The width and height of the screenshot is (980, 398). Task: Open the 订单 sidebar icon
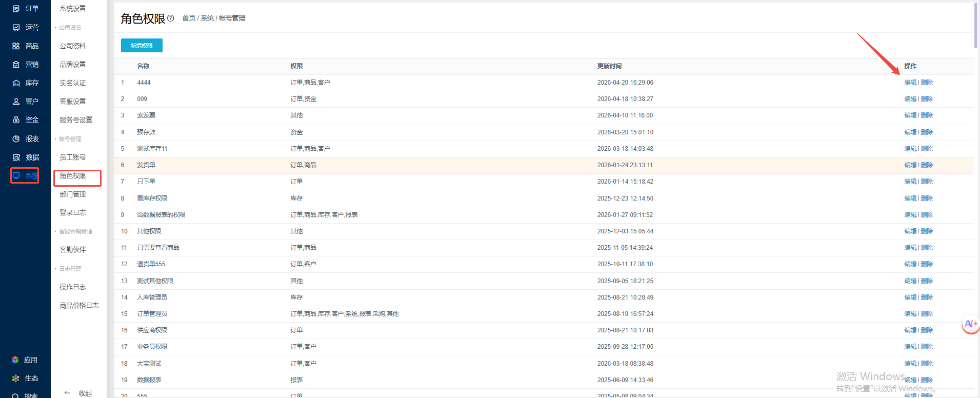point(16,9)
